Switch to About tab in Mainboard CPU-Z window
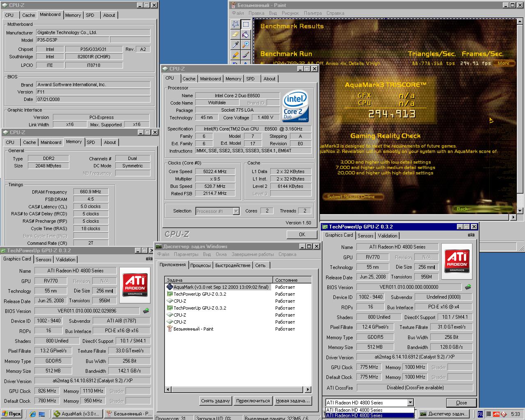Image resolution: width=525 pixels, height=420 pixels. point(109,15)
